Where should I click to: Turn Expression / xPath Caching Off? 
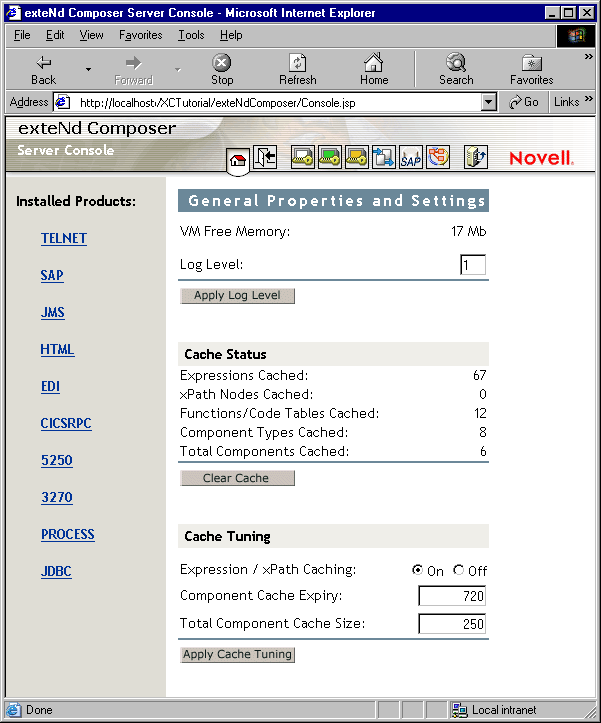tap(458, 570)
